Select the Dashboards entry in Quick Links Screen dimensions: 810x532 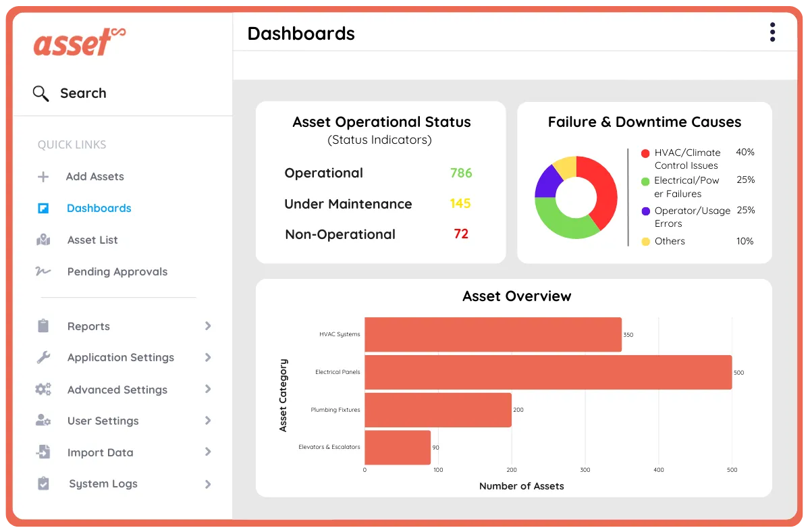click(x=99, y=208)
